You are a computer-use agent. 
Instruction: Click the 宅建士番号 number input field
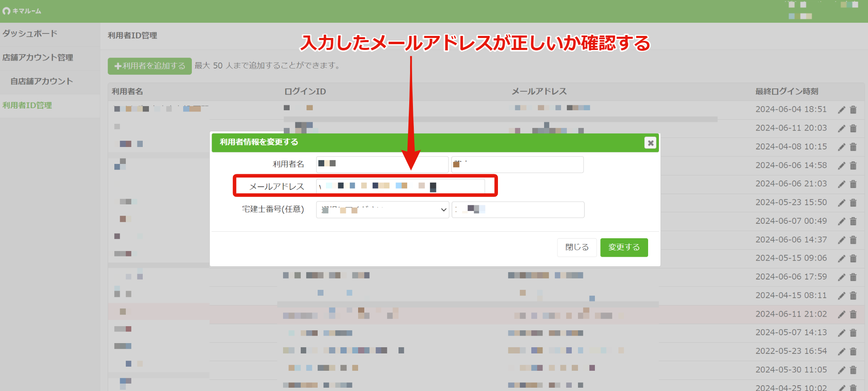[518, 210]
